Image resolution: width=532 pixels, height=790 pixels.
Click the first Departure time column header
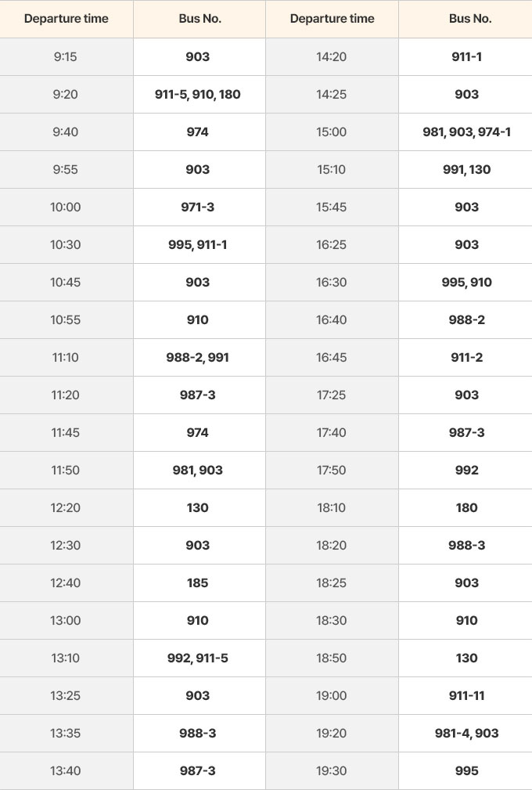[66, 19]
